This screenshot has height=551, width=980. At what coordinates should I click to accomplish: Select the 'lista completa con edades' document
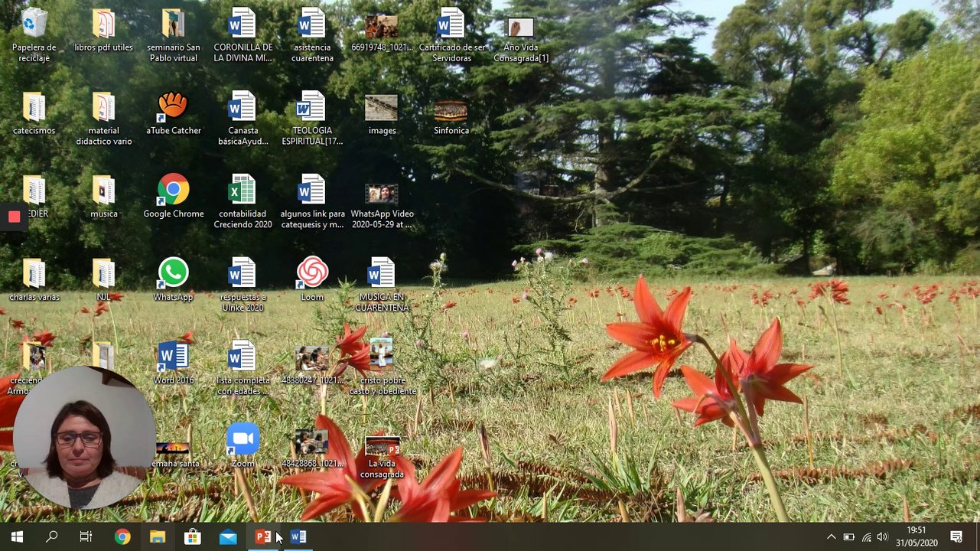(x=243, y=369)
